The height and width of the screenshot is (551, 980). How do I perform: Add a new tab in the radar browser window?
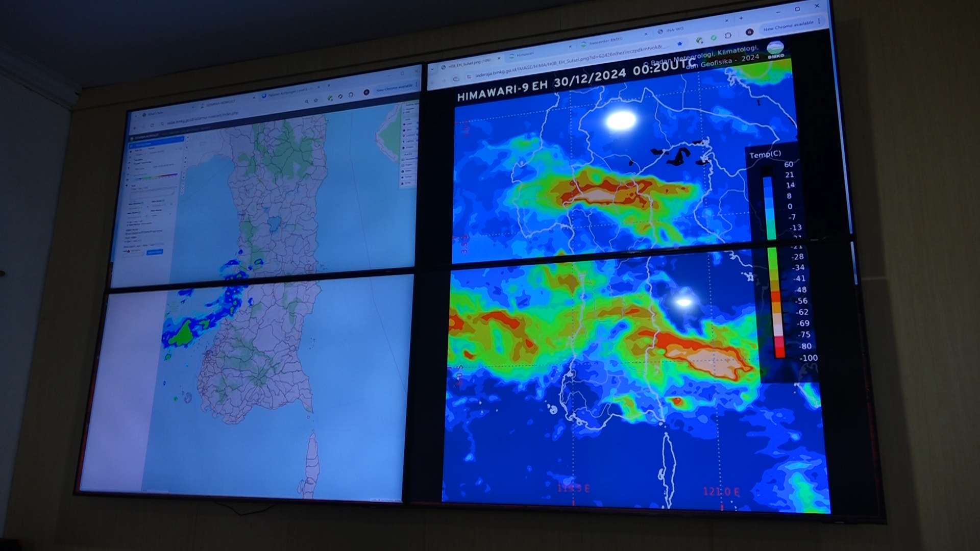tap(329, 85)
